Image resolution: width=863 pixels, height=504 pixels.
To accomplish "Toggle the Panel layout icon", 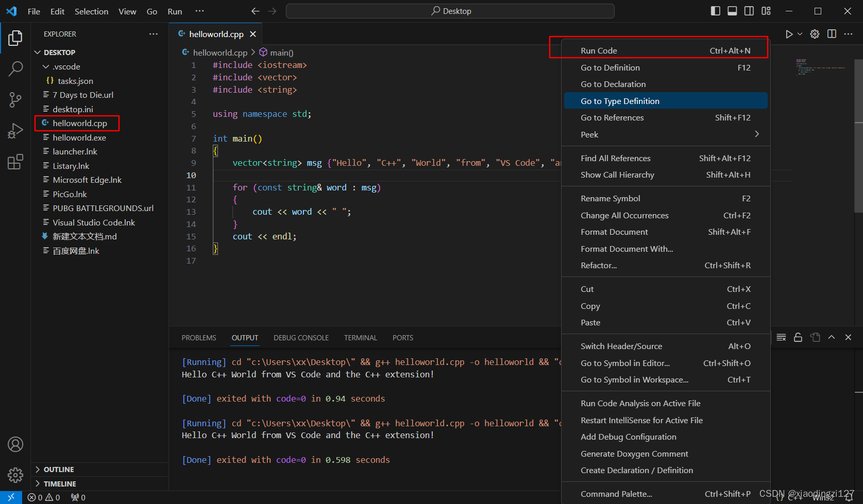I will (x=732, y=11).
